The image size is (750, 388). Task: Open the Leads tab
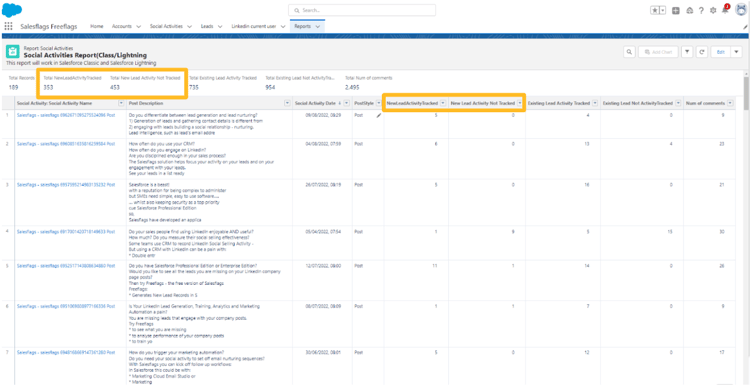pos(207,27)
